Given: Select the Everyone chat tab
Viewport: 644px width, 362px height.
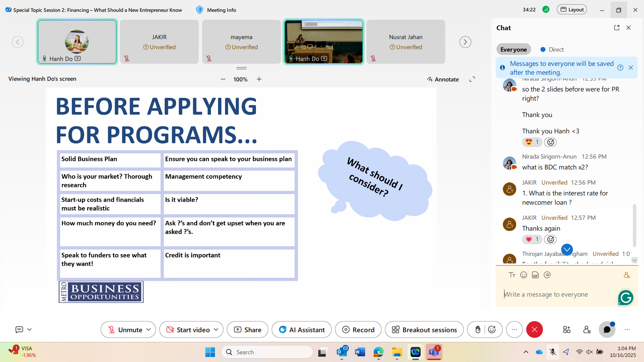Looking at the screenshot, I should (x=514, y=50).
